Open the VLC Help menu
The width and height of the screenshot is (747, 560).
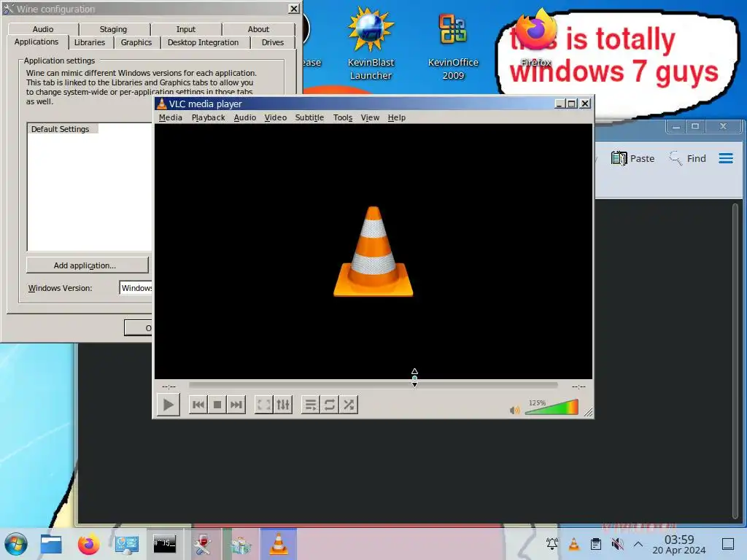(x=396, y=117)
